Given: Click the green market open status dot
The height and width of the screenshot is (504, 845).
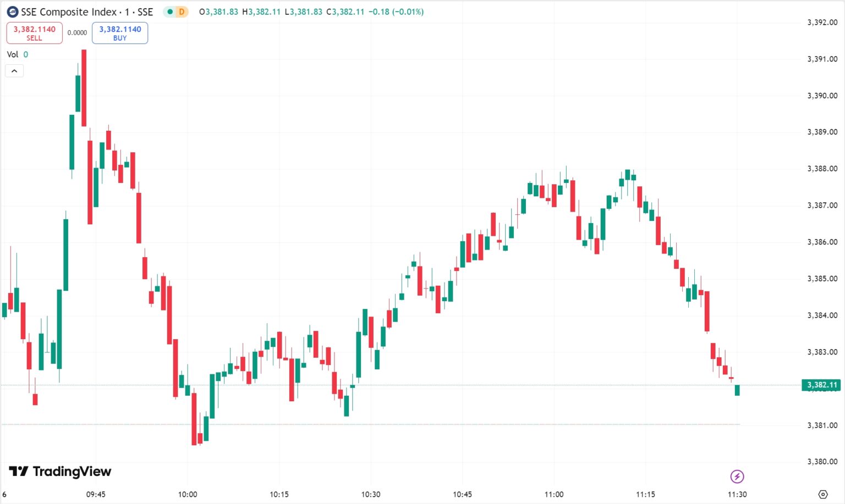Looking at the screenshot, I should [170, 12].
